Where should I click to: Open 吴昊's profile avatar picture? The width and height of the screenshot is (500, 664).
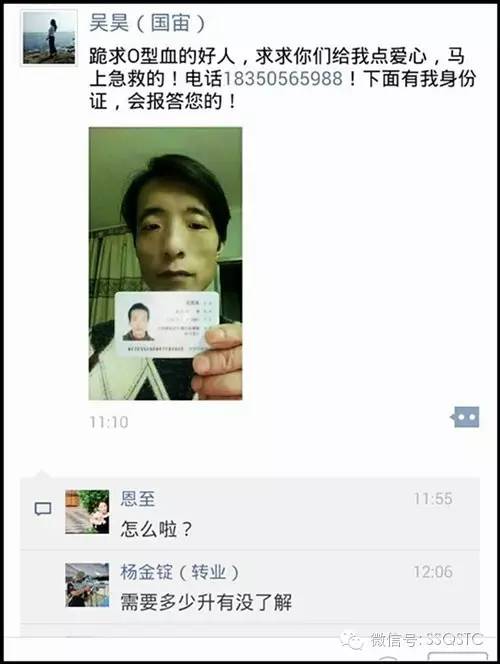pos(49,38)
